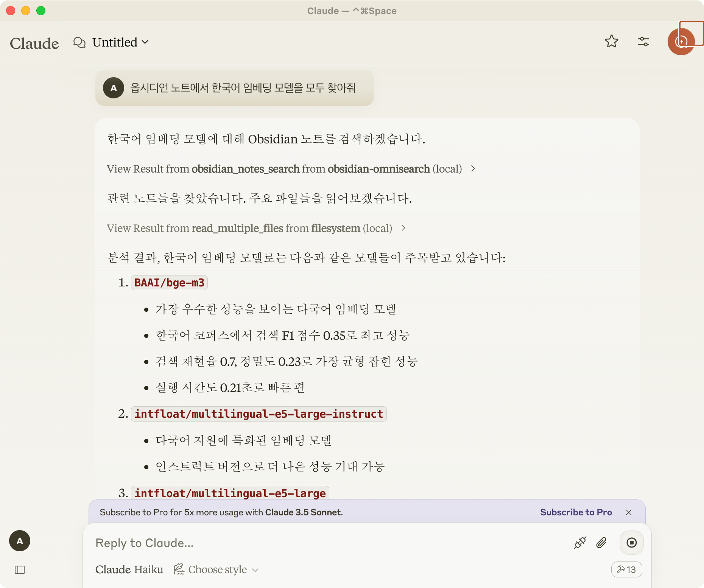Focus the Reply to Claude input field
Viewport: 704px width, 588px height.
[x=329, y=543]
